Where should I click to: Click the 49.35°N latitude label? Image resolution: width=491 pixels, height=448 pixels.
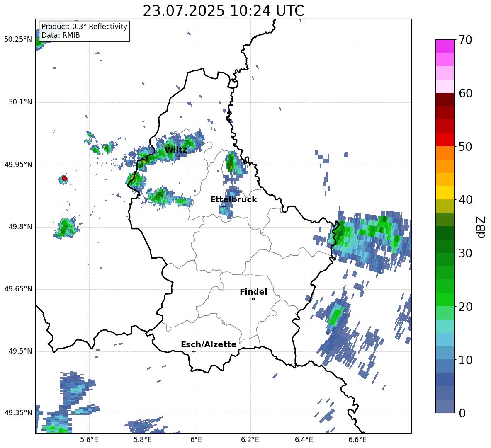tap(18, 413)
